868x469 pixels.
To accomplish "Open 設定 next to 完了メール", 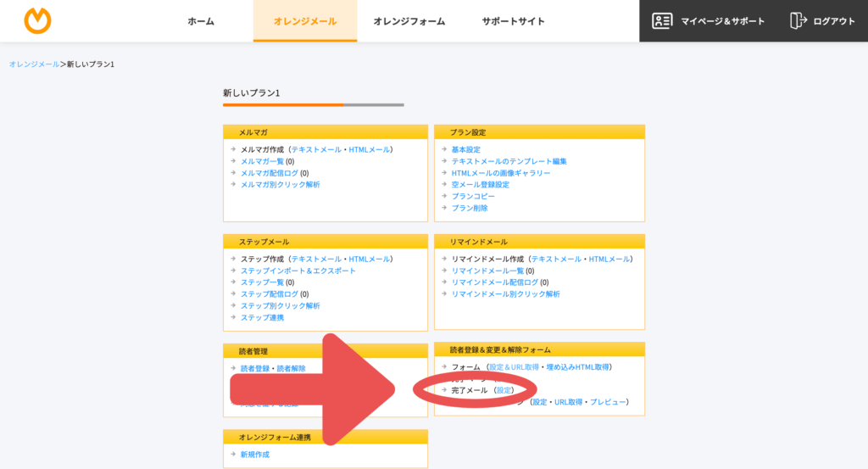I will tap(504, 390).
